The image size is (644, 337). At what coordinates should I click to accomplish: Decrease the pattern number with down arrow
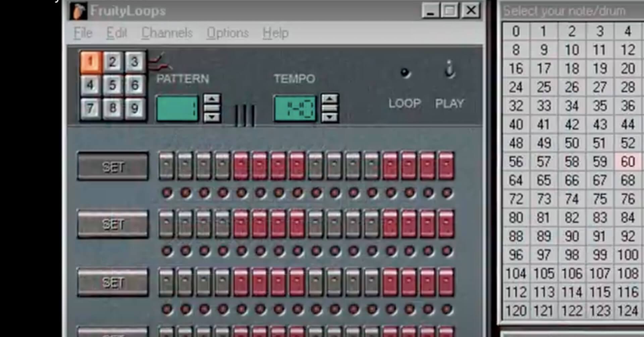coord(212,117)
